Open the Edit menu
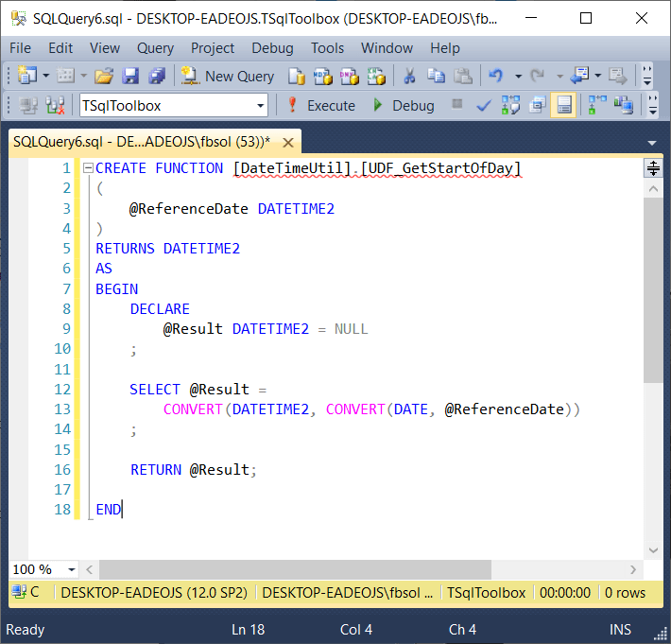The width and height of the screenshot is (671, 644). click(x=60, y=48)
